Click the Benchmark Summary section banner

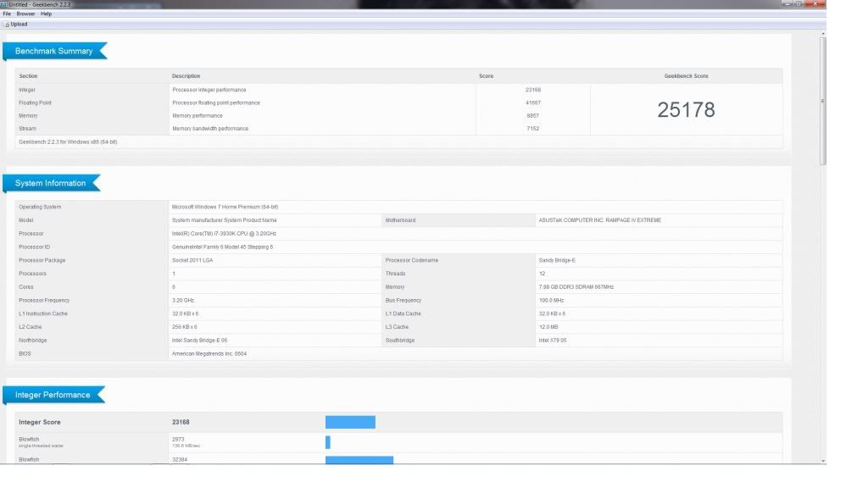click(54, 52)
